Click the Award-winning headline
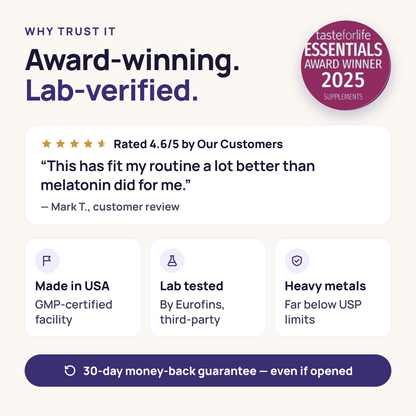 click(x=132, y=61)
